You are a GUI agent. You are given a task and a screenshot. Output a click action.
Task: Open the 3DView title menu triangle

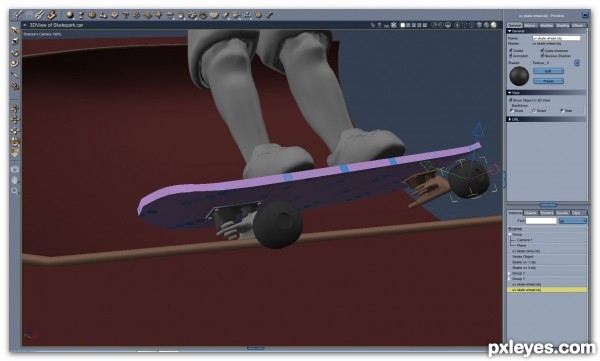(25, 25)
